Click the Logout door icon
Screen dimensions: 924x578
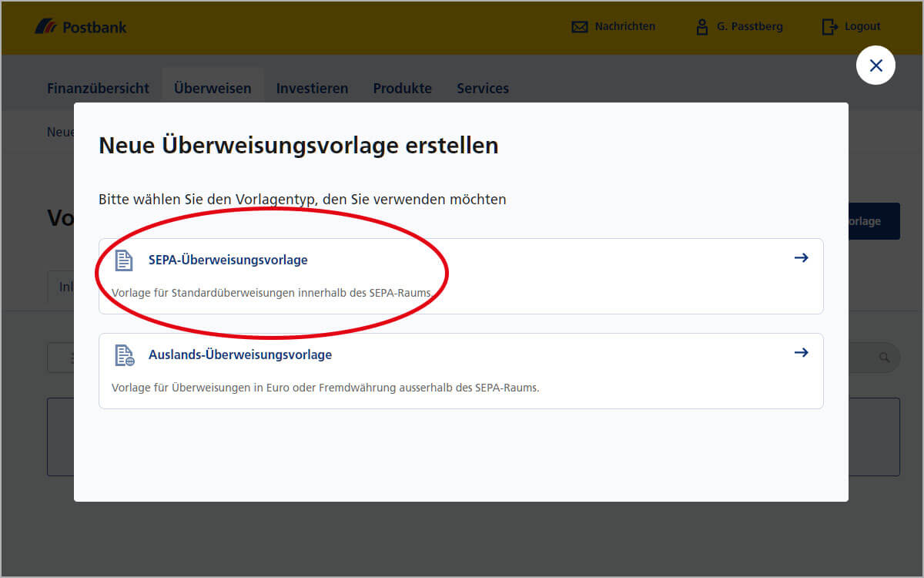coord(829,27)
